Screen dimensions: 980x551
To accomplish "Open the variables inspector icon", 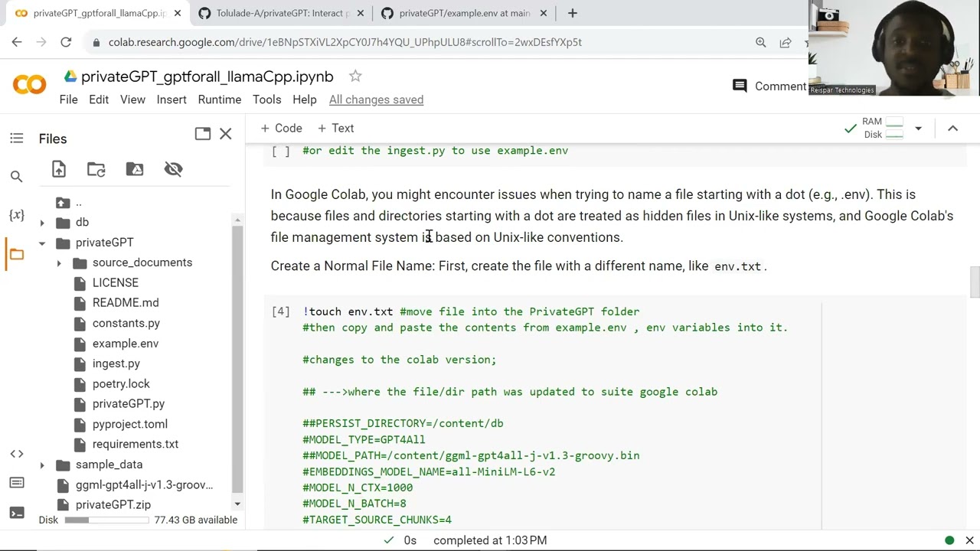I will click(x=17, y=215).
